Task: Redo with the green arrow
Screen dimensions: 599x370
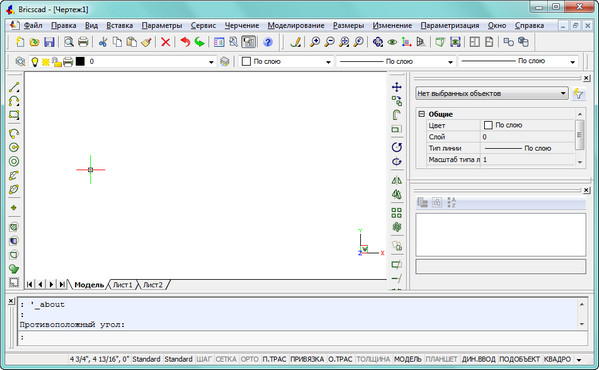Action: pos(199,42)
